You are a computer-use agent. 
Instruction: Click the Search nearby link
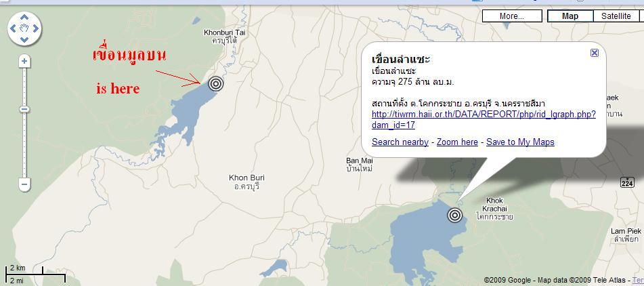[400, 142]
